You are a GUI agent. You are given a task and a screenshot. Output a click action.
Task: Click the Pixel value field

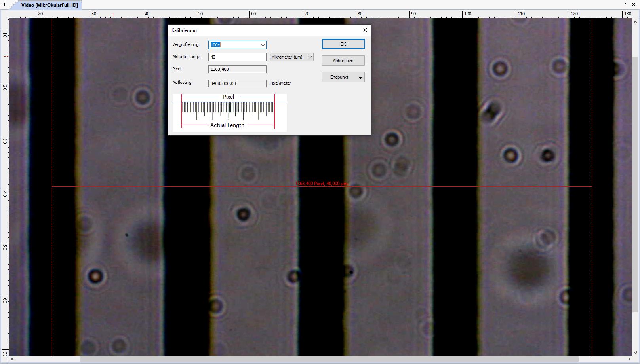pyautogui.click(x=237, y=69)
